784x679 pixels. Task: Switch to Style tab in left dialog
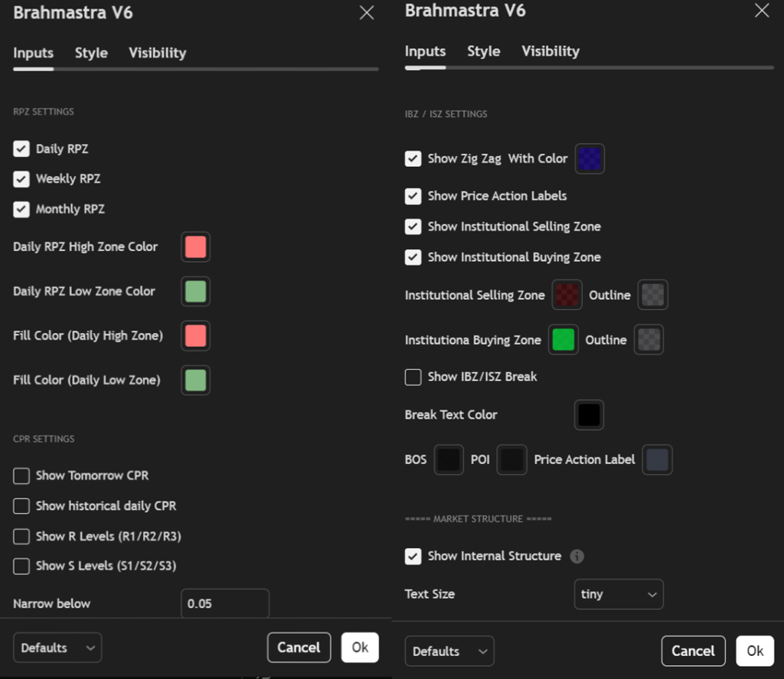(91, 53)
